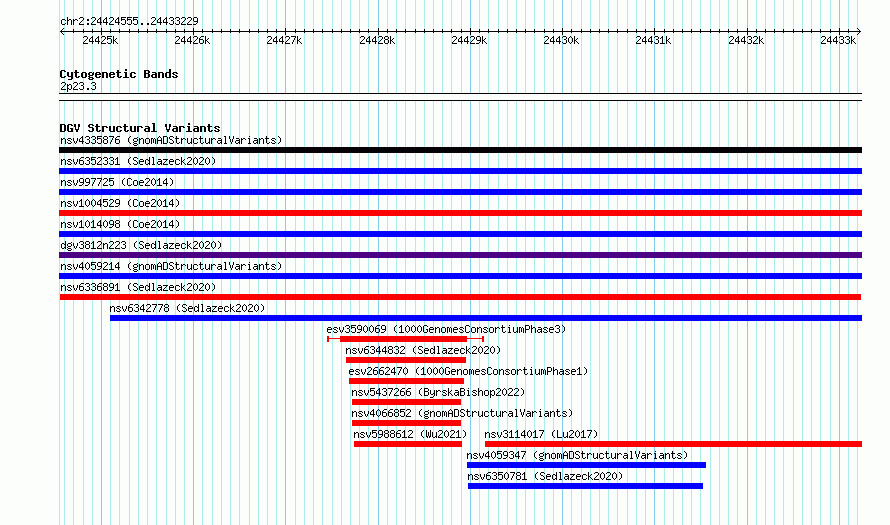Click the blue bar for nsv4059214
Image resolution: width=890 pixels, height=525 pixels.
[x=460, y=276]
